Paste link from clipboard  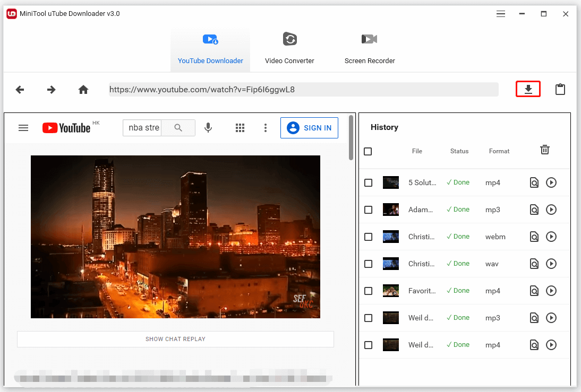[x=560, y=89]
